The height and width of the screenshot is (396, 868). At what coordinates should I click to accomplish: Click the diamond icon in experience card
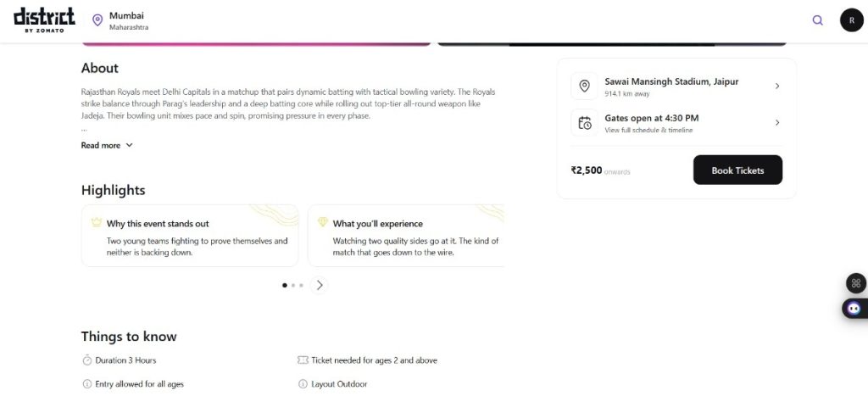[322, 223]
